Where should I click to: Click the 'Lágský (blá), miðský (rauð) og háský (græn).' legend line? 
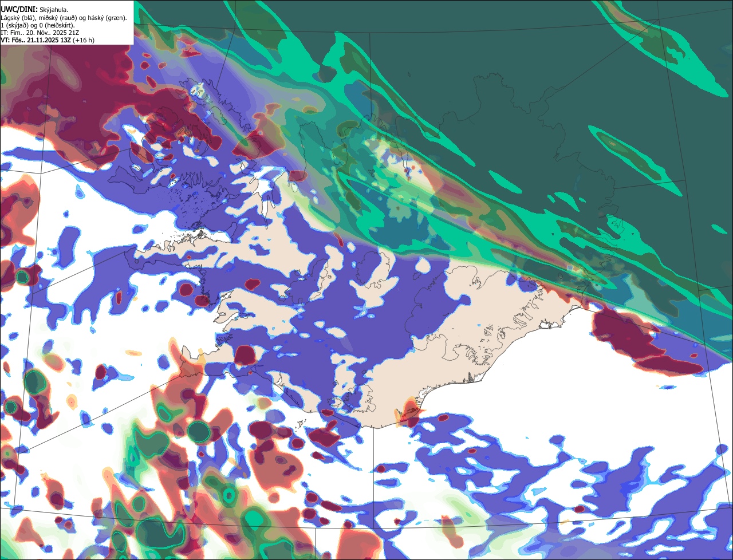[x=64, y=18]
